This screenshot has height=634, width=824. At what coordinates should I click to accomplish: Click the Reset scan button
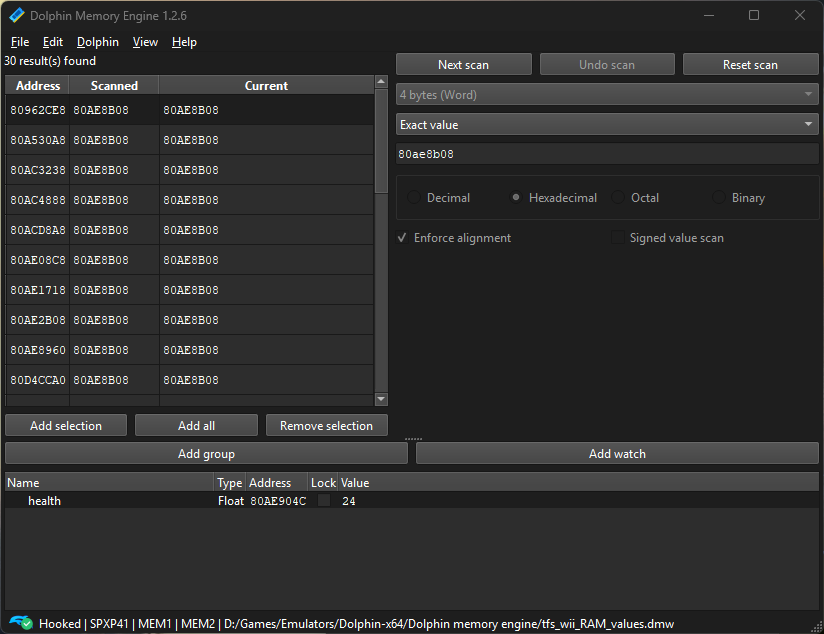coord(750,65)
